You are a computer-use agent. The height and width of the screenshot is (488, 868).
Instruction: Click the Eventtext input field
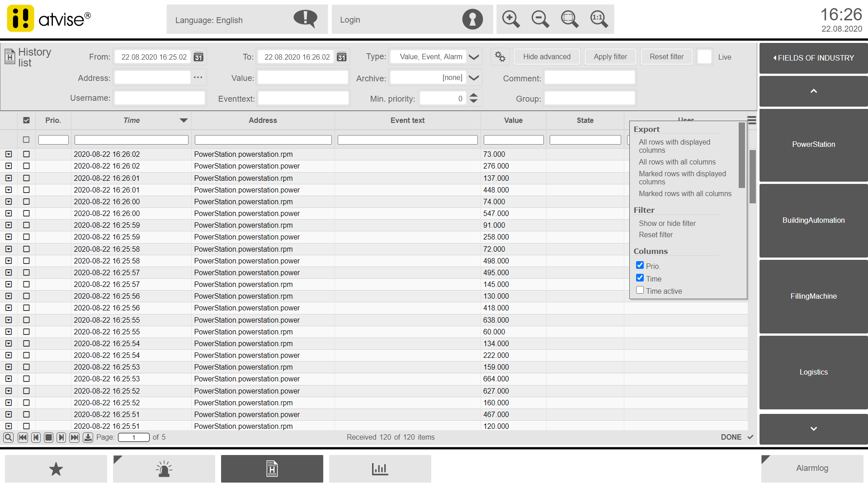pos(303,99)
